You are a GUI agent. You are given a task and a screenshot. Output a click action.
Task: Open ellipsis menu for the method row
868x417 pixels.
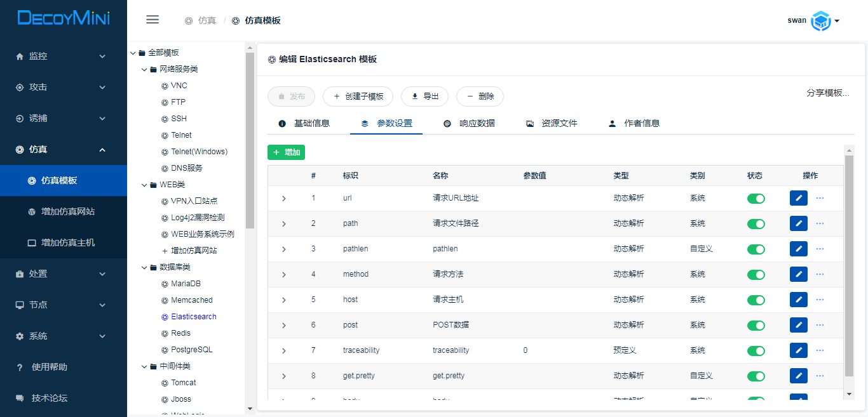(x=820, y=274)
